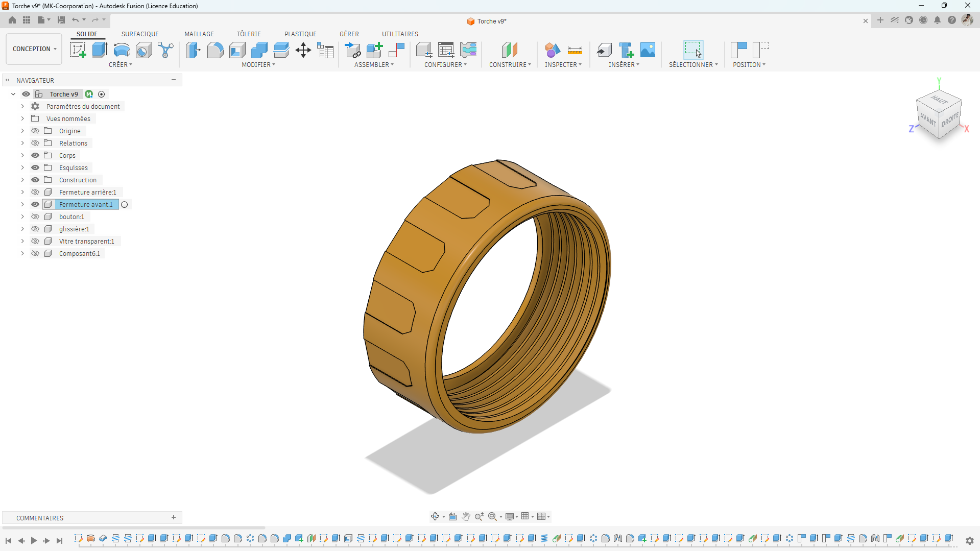The width and height of the screenshot is (980, 551).
Task: Switch to the MAILLAGE tab
Action: 199,34
